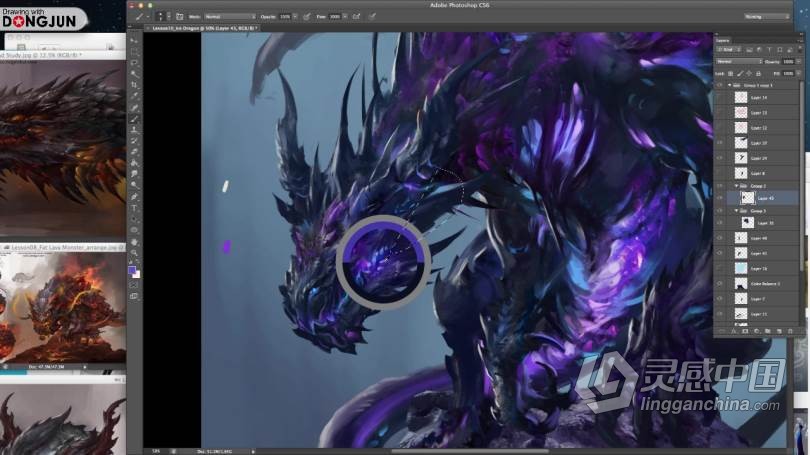Collapse Group 2 in Layers panel
810x455 pixels.
click(737, 185)
